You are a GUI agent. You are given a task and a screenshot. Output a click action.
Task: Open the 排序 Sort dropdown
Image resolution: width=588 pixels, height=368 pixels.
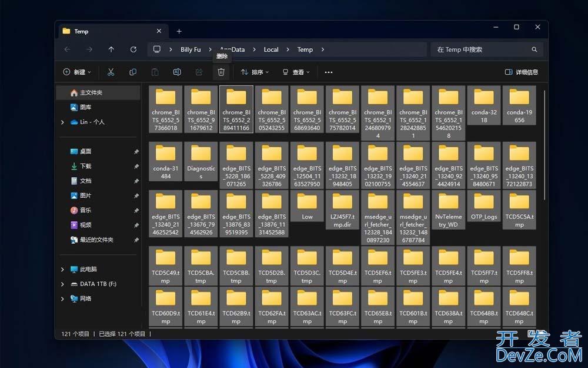(255, 72)
